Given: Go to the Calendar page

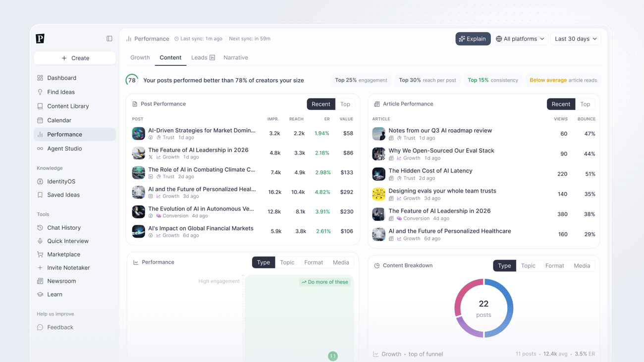Looking at the screenshot, I should point(75,120).
